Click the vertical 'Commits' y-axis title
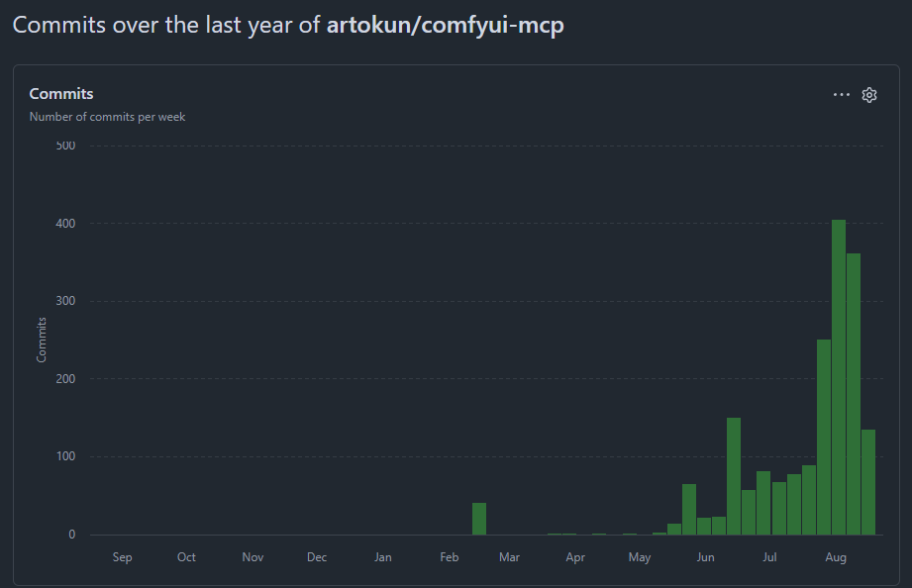Viewport: 912px width, 588px height. click(42, 340)
